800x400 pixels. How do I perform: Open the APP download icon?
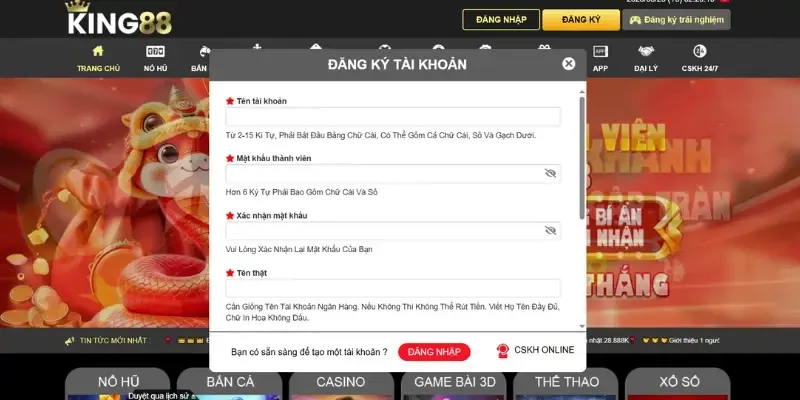pyautogui.click(x=600, y=52)
